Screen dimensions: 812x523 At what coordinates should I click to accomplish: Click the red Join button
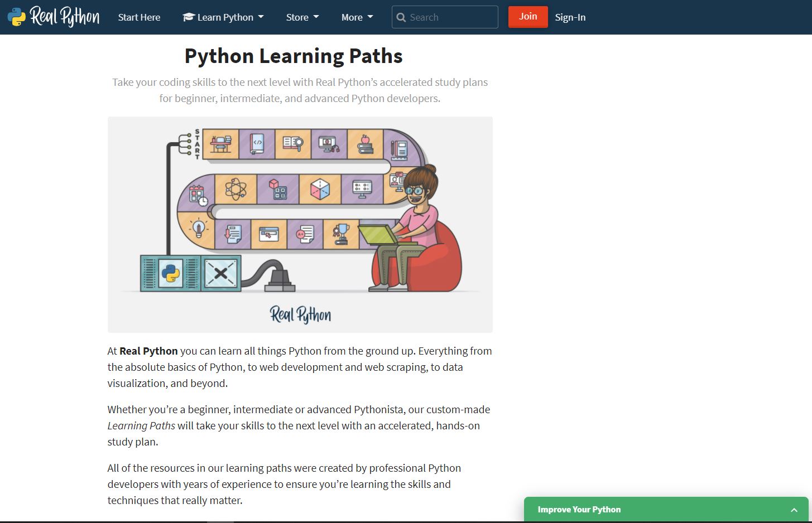click(528, 17)
